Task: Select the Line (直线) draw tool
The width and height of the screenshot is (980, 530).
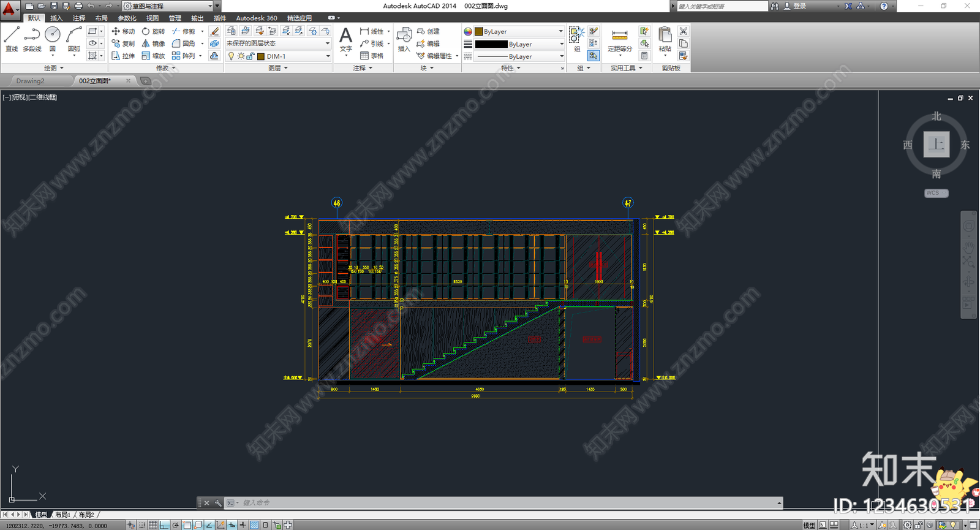Action: click(x=12, y=39)
